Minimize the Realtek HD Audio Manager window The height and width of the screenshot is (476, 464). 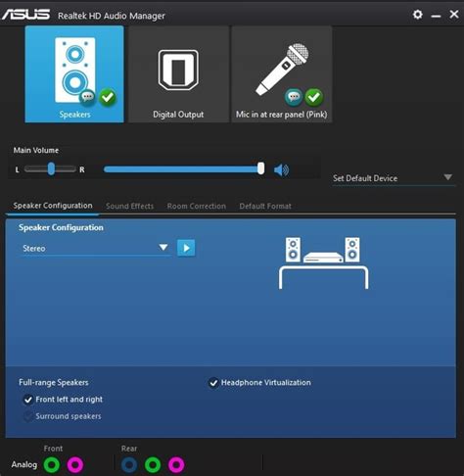pyautogui.click(x=436, y=15)
